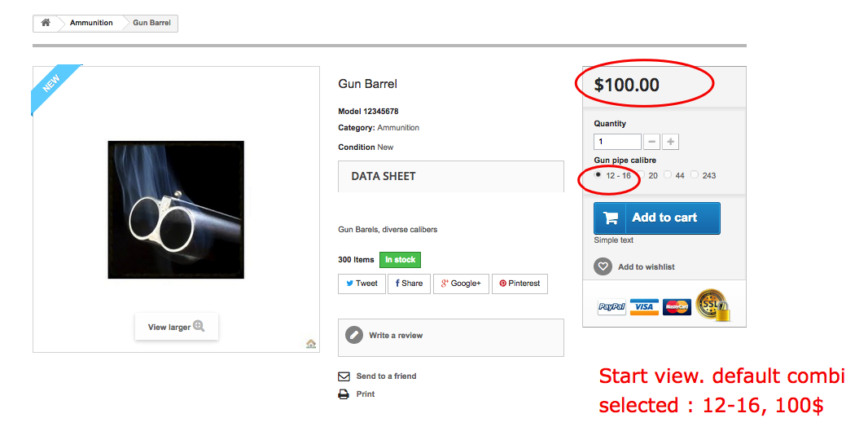Increase quantity with the plus button
868x440 pixels.
coord(670,142)
